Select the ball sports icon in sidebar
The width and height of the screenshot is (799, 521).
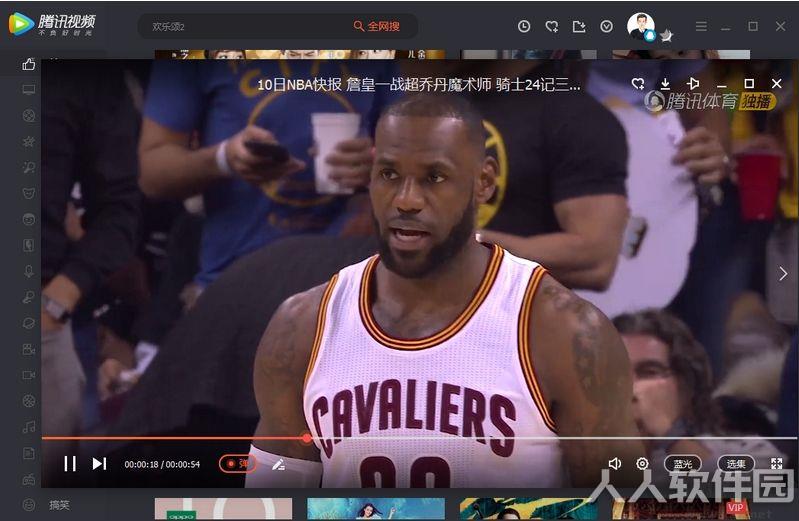29,116
